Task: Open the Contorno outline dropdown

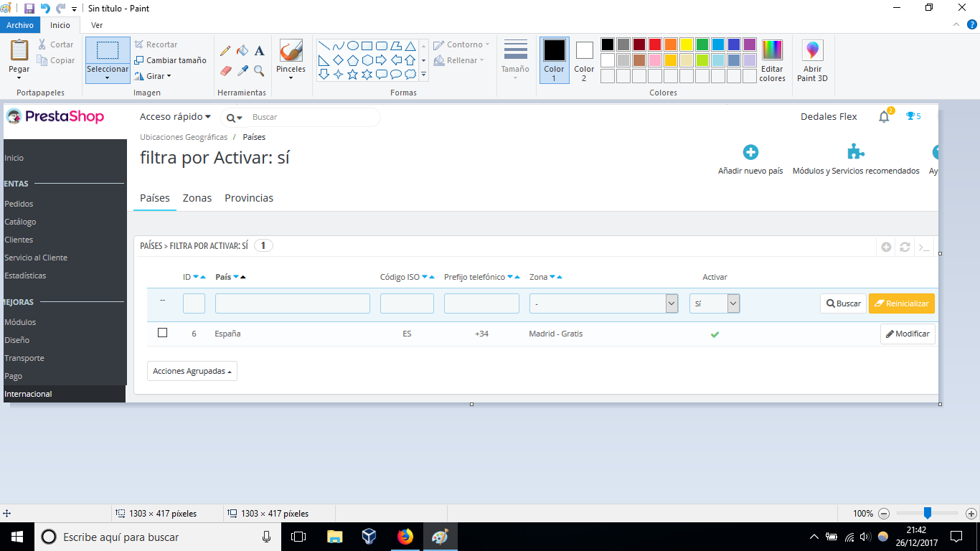Action: [461, 44]
